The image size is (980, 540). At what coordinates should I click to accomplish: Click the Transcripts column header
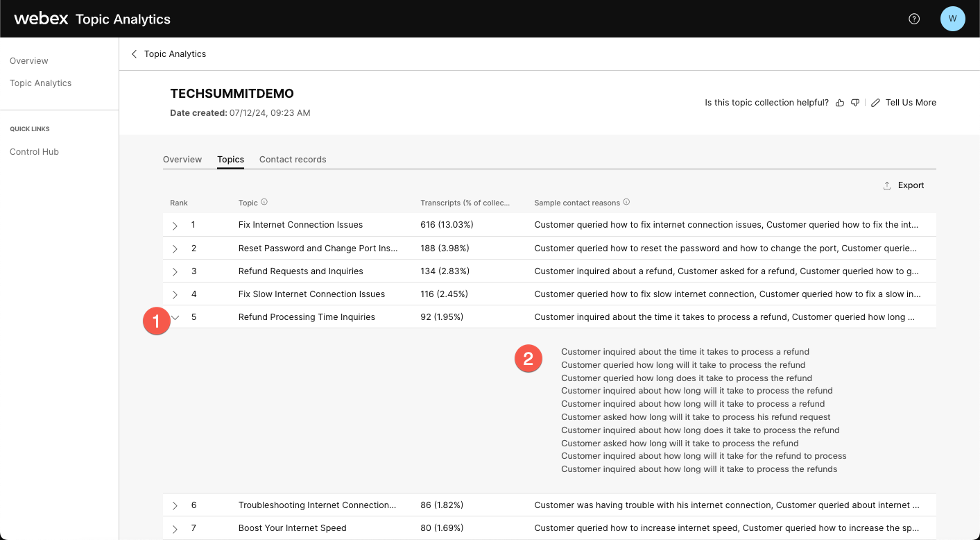coord(465,203)
